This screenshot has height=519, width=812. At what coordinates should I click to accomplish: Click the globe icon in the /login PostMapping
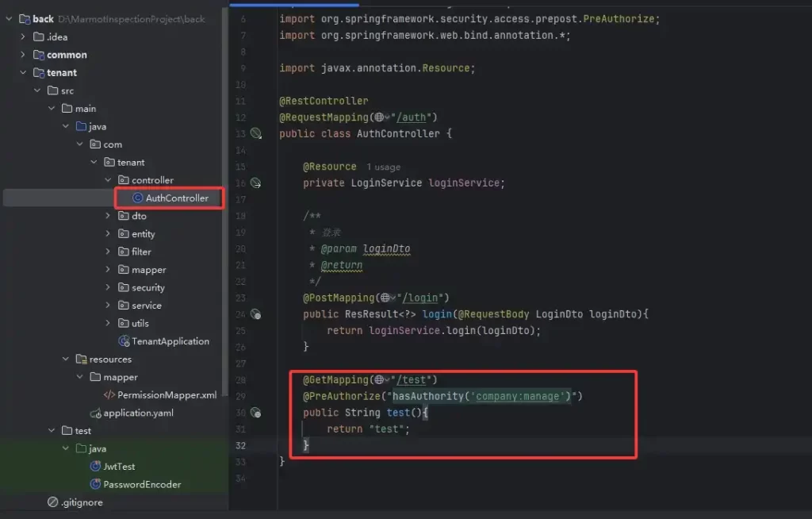385,298
